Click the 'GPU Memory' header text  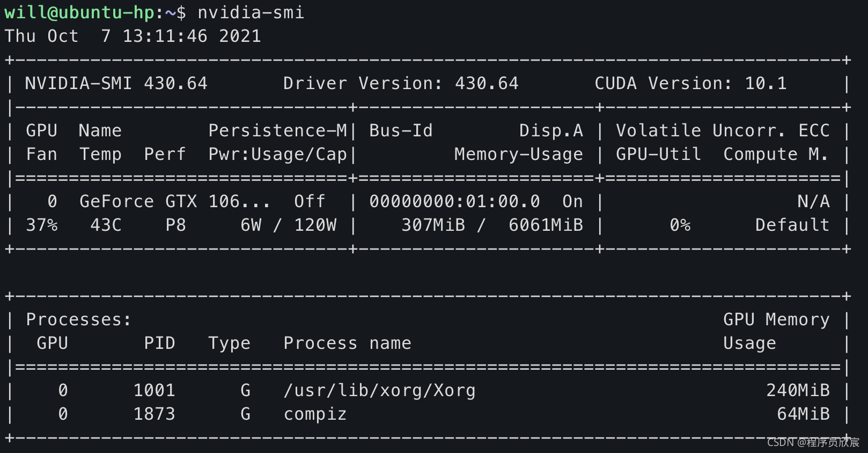pyautogui.click(x=776, y=319)
